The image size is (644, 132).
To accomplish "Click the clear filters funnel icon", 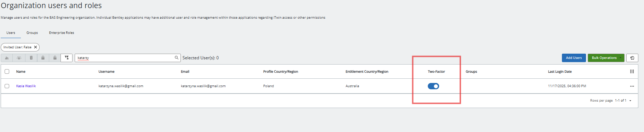I will pyautogui.click(x=67, y=58).
